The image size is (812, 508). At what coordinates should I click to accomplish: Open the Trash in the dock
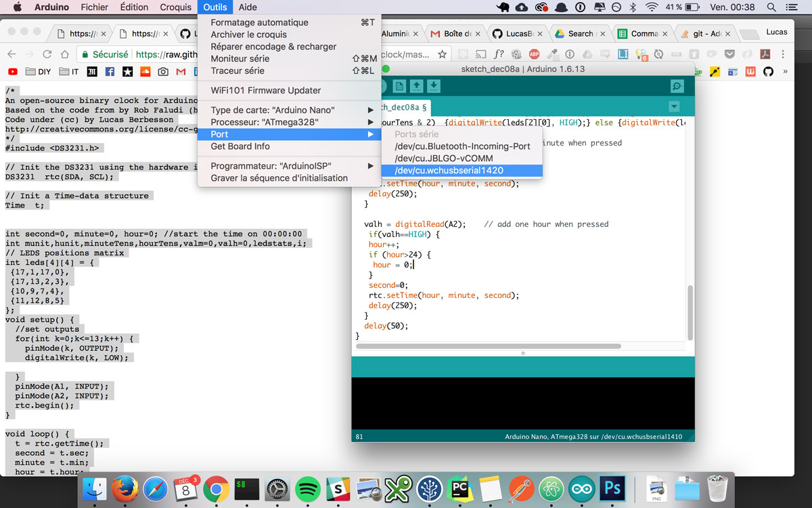pos(717,488)
